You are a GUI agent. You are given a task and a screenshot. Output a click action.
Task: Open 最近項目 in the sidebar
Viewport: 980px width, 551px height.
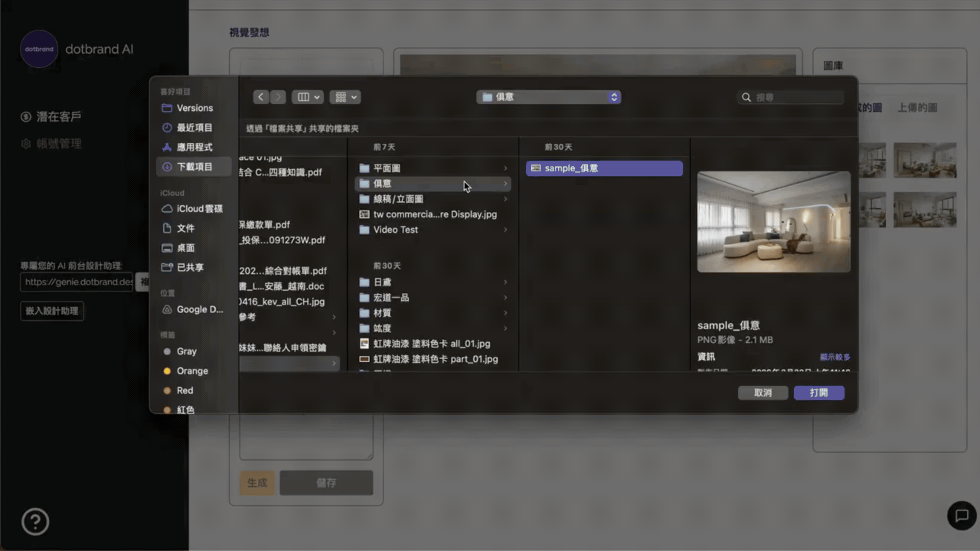195,128
